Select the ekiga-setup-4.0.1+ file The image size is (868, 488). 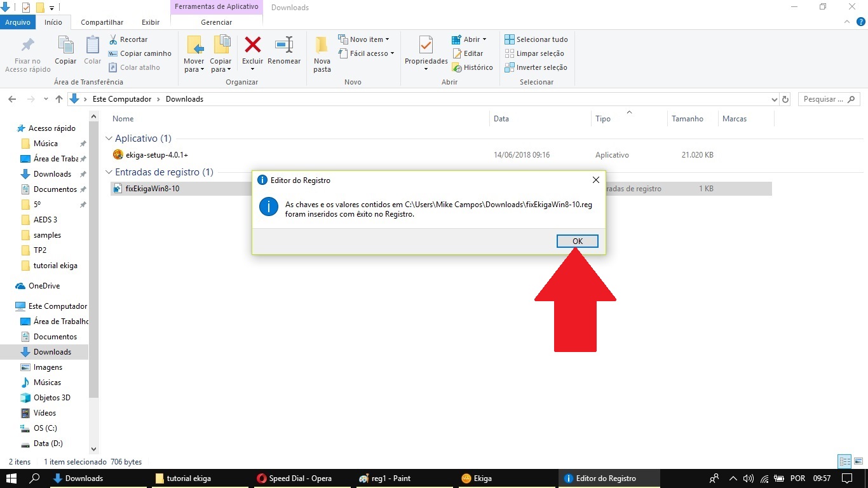(x=156, y=155)
